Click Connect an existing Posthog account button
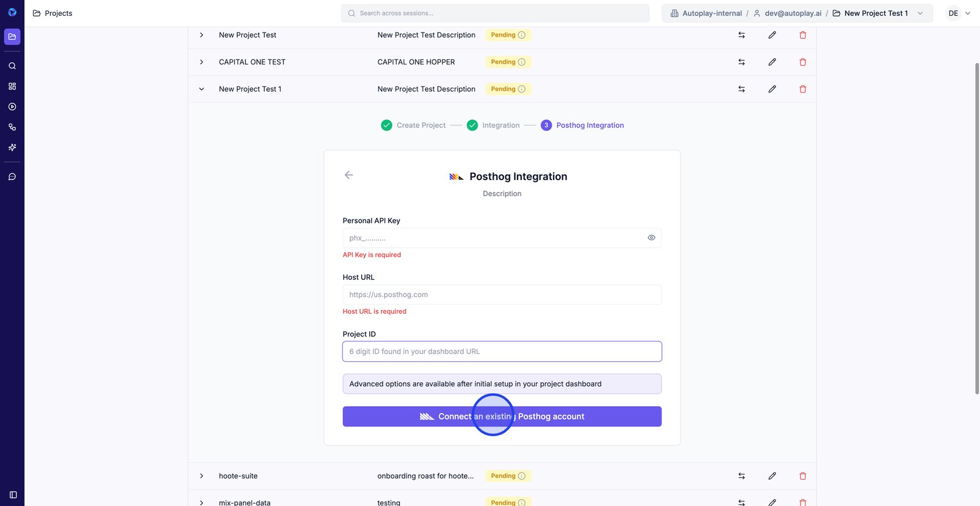Image resolution: width=980 pixels, height=506 pixels. click(x=502, y=417)
